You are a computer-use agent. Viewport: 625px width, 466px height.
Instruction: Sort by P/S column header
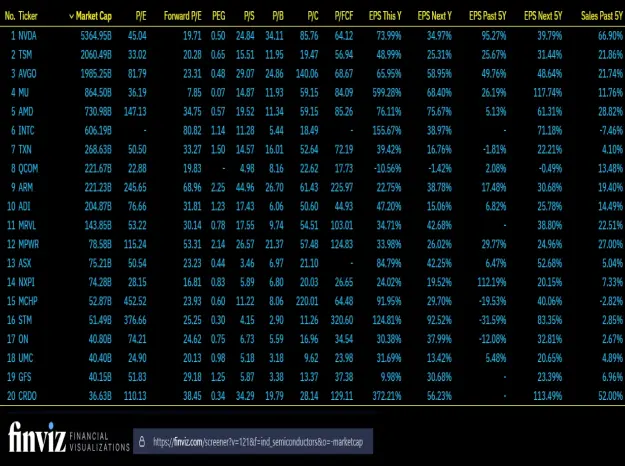[x=249, y=16]
